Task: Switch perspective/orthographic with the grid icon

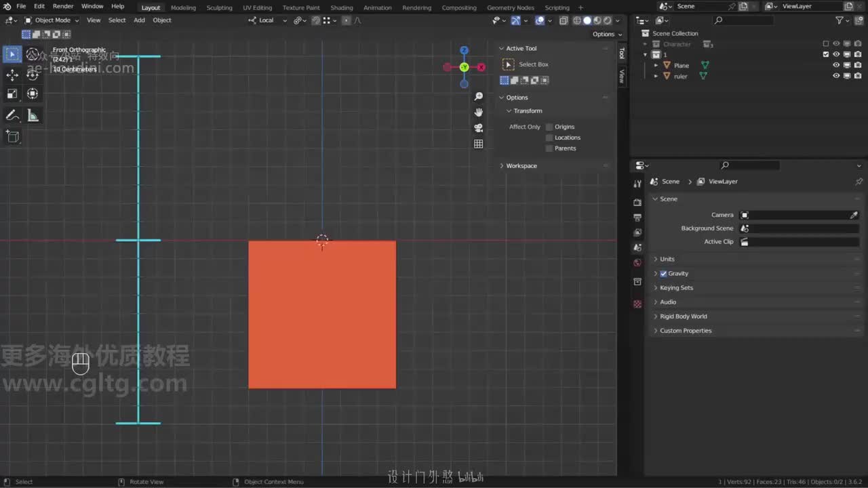Action: (x=478, y=144)
